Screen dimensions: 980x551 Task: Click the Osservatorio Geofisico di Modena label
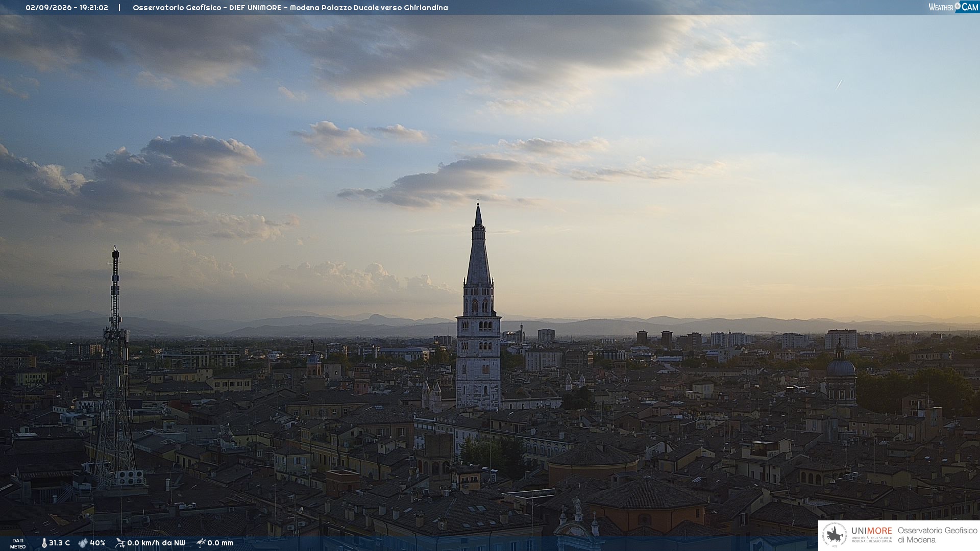pyautogui.click(x=937, y=535)
